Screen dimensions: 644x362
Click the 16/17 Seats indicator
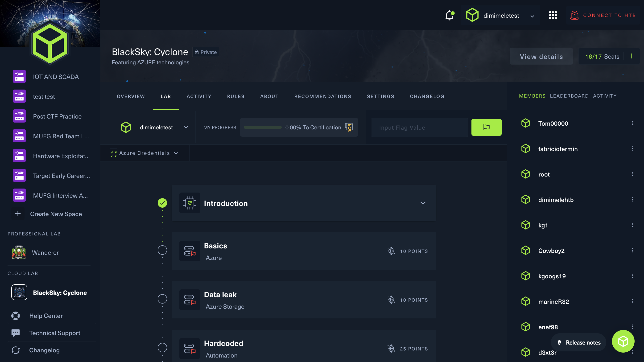click(x=602, y=57)
